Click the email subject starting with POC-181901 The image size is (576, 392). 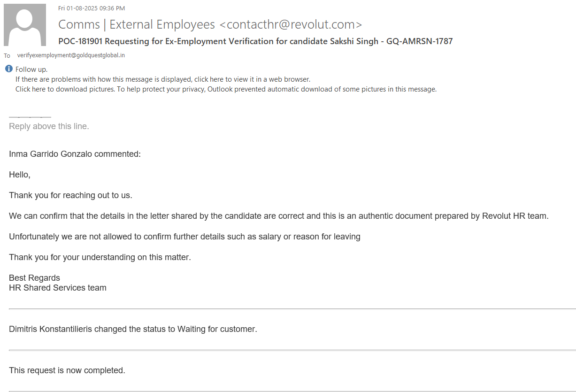pos(255,41)
